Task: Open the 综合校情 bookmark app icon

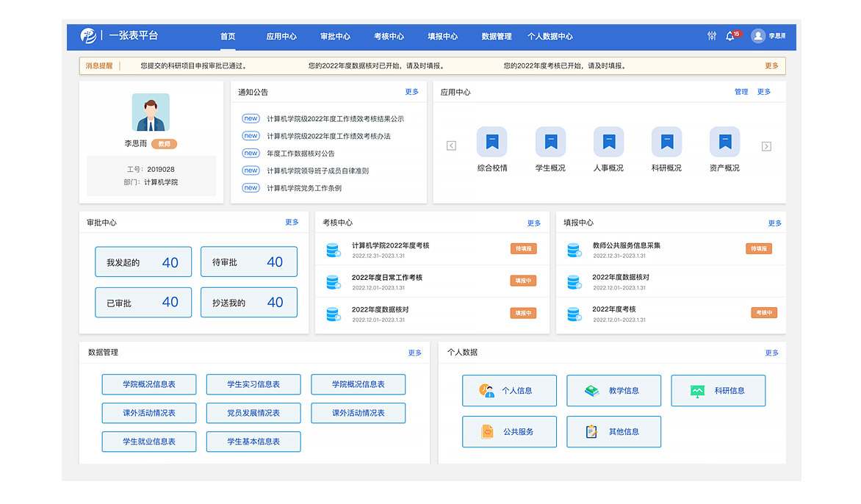Action: (491, 142)
